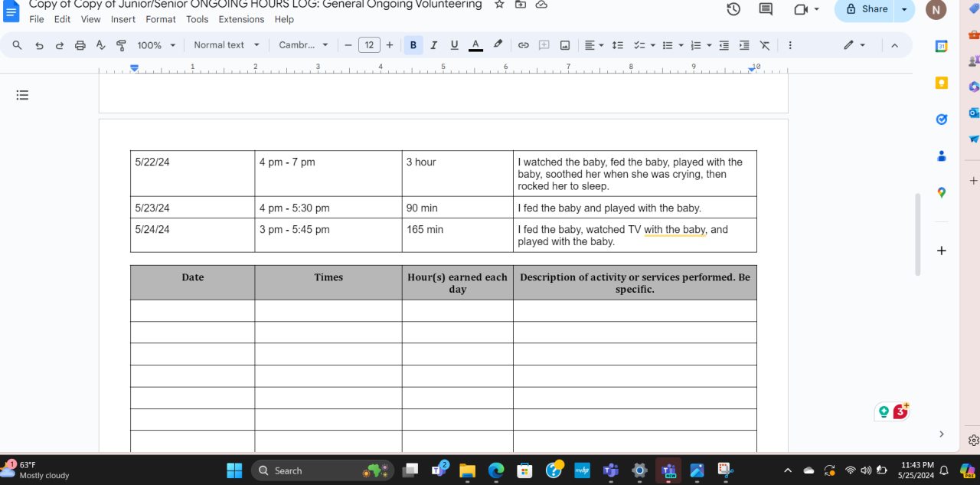This screenshot has height=485, width=980.
Task: Open version history clock icon
Action: (733, 9)
